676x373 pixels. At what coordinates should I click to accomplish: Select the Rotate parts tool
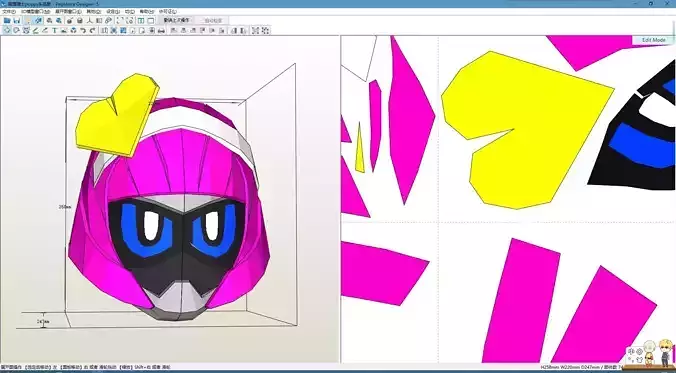tap(16, 30)
